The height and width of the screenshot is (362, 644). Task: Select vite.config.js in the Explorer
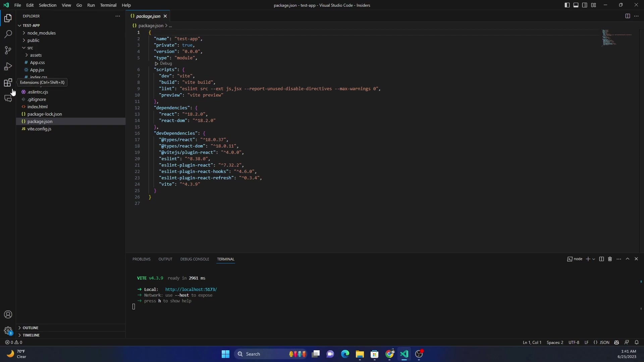pos(39,129)
